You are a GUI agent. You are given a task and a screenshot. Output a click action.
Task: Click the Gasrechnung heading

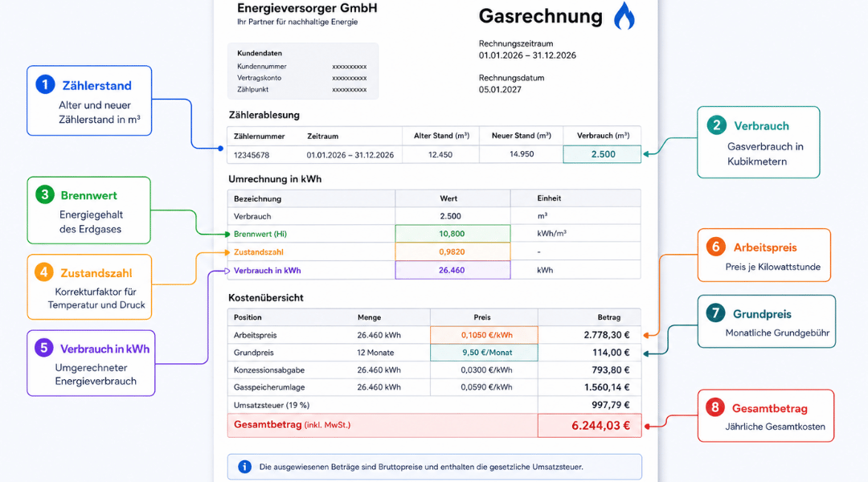(540, 16)
